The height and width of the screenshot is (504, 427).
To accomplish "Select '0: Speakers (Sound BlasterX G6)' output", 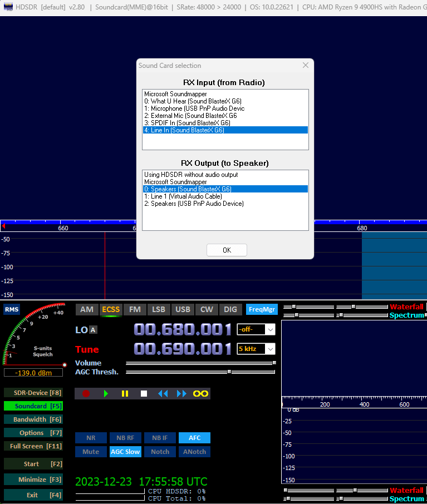I will pos(225,189).
